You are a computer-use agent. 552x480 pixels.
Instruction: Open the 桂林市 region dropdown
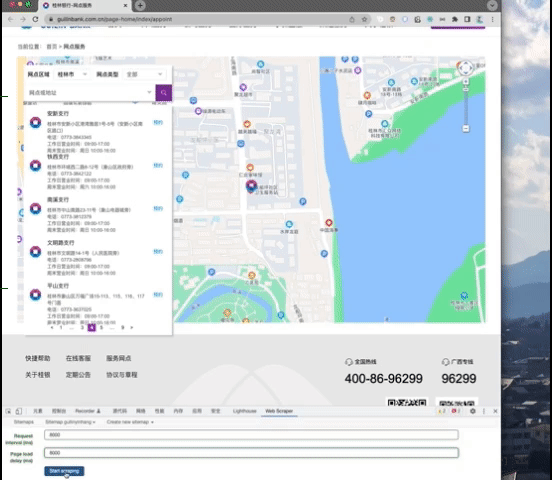coord(72,74)
